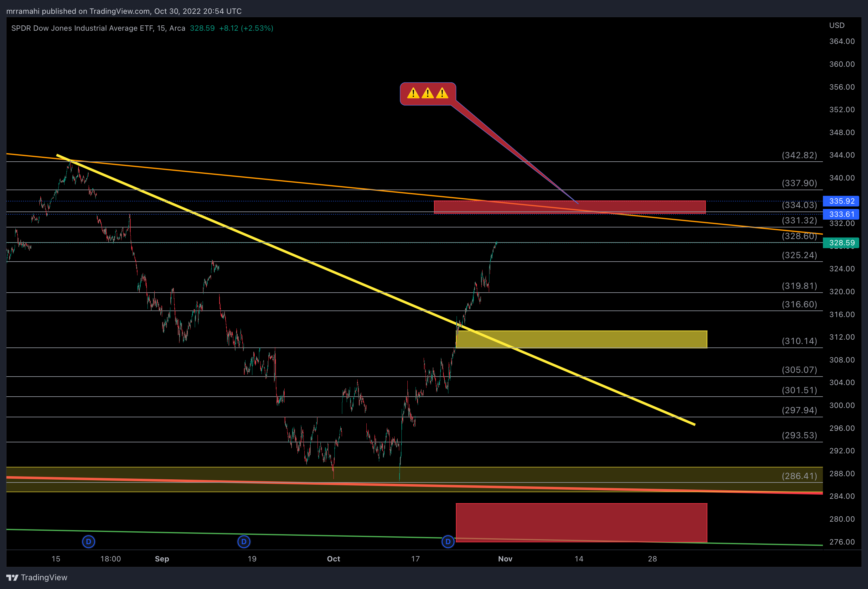
Task: Click the last warning triangle in the callout
Action: pyautogui.click(x=442, y=93)
